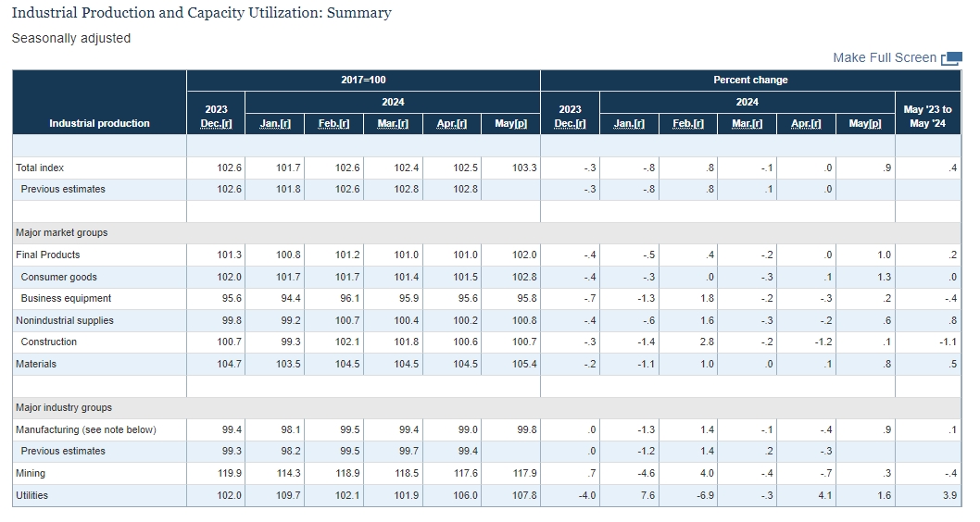Select the Mar.[r] header under Percent change
This screenshot has height=522, width=980.
click(x=747, y=124)
